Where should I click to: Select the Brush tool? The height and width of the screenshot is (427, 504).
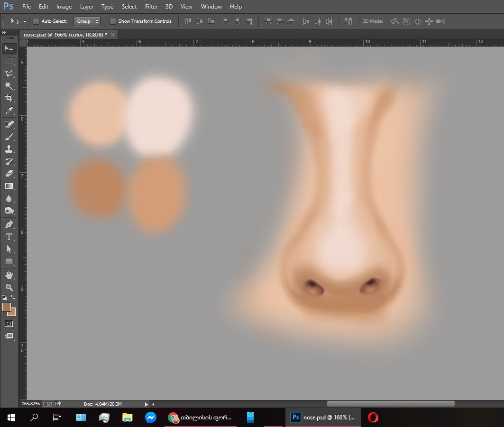(9, 137)
